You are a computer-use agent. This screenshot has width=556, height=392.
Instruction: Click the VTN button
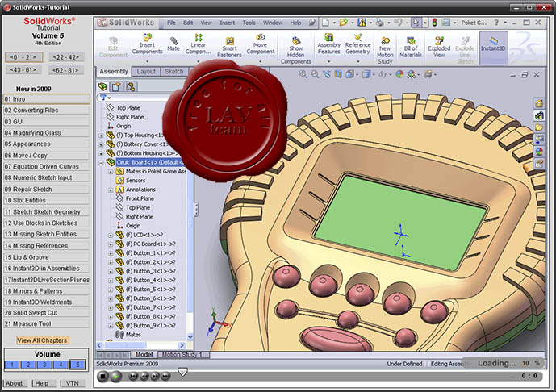(73, 383)
